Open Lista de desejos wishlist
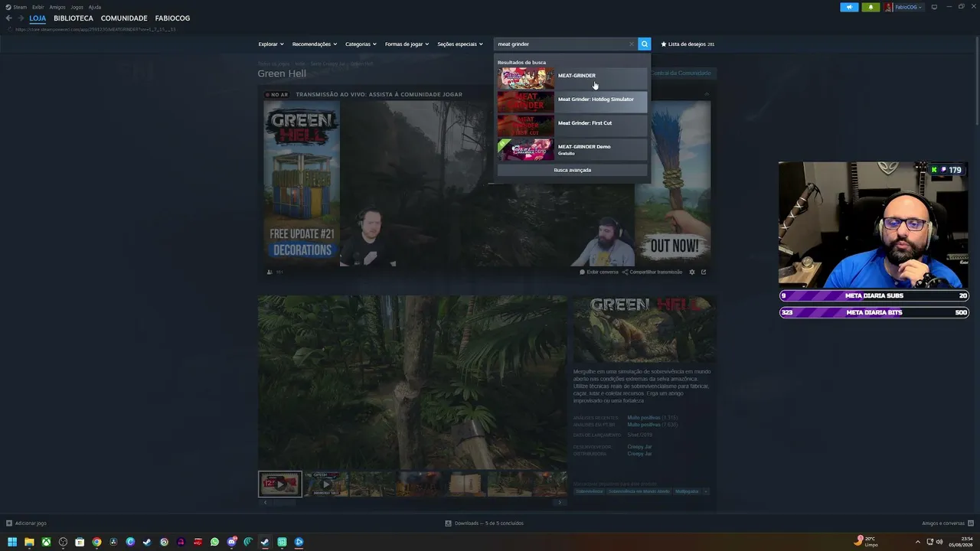This screenshot has height=551, width=980. click(x=688, y=44)
